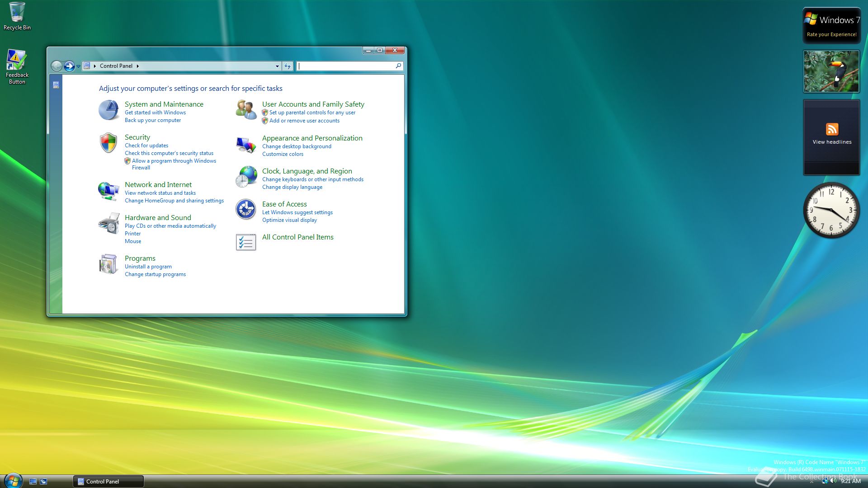Click the Back navigation arrow button
The height and width of the screenshot is (488, 868).
(x=57, y=66)
